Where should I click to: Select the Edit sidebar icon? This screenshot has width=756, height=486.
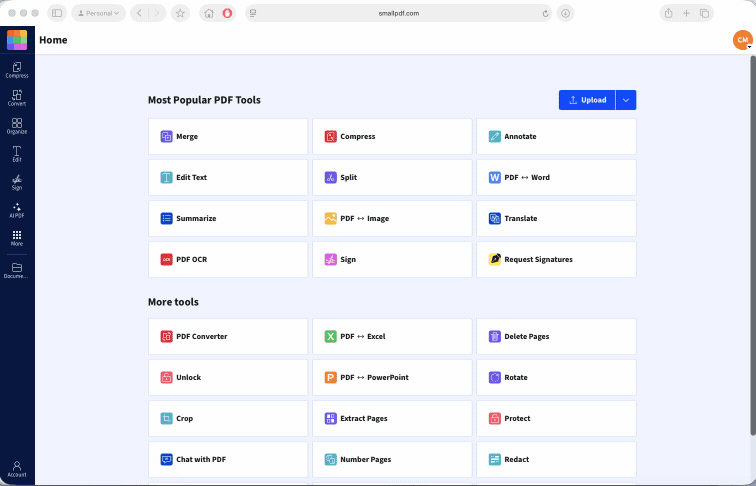(17, 154)
